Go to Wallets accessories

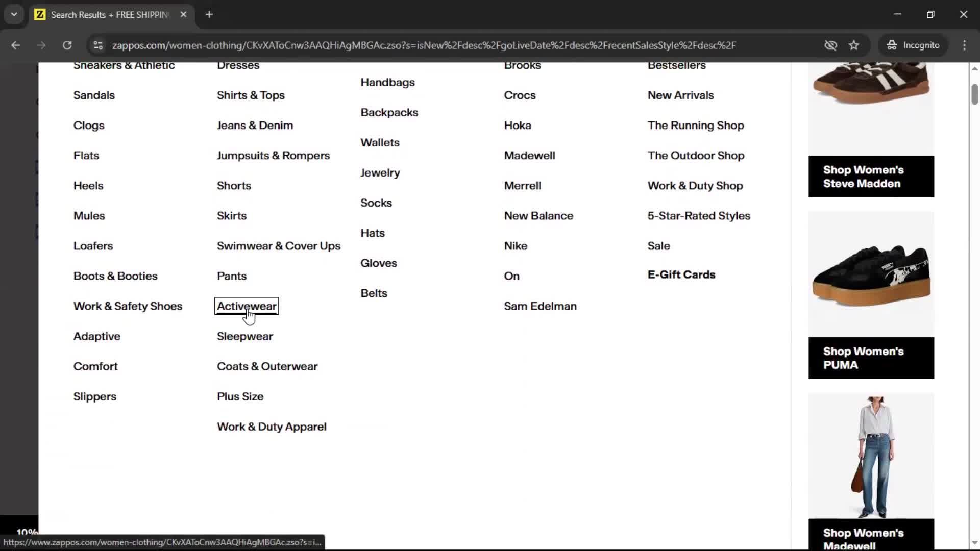[380, 142]
